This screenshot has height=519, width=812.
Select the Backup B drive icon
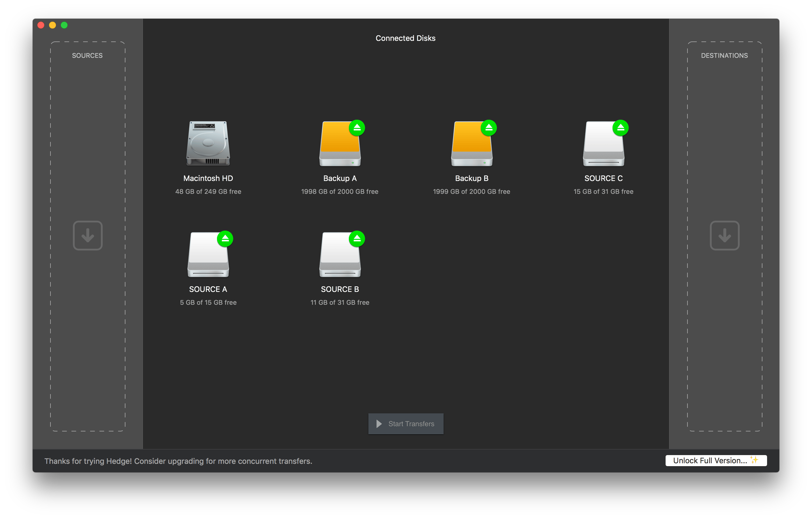[x=472, y=144]
